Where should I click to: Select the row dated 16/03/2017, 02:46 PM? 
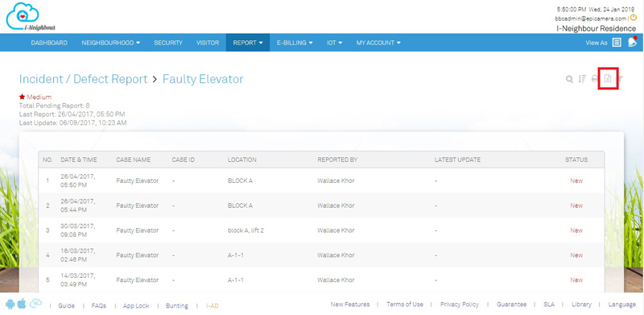tap(321, 255)
